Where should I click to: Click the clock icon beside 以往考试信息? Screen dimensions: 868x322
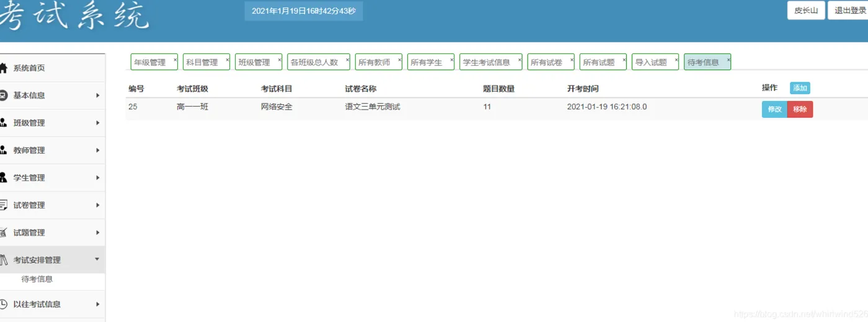[x=3, y=304]
